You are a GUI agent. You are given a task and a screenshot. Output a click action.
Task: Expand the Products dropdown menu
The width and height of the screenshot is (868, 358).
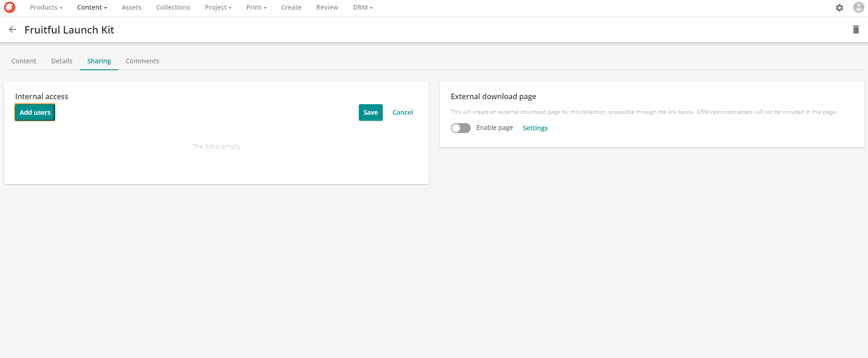(x=46, y=7)
